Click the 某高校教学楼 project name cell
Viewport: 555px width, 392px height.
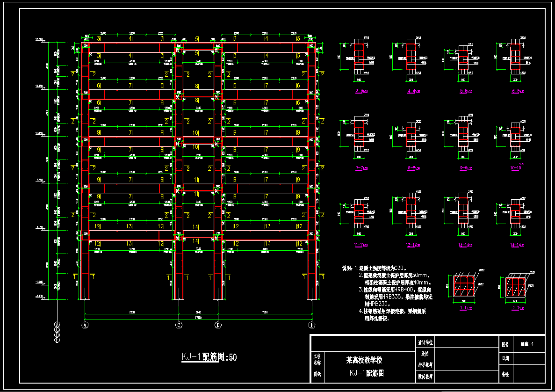point(364,361)
